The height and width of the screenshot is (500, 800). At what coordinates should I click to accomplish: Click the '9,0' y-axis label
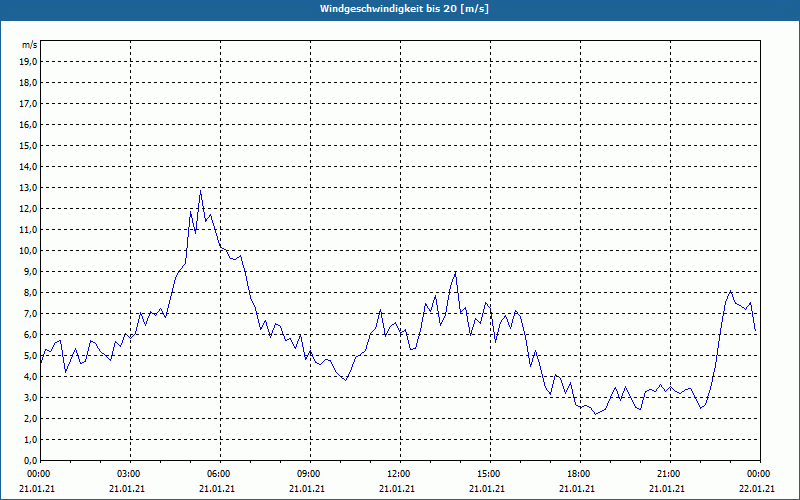click(30, 271)
